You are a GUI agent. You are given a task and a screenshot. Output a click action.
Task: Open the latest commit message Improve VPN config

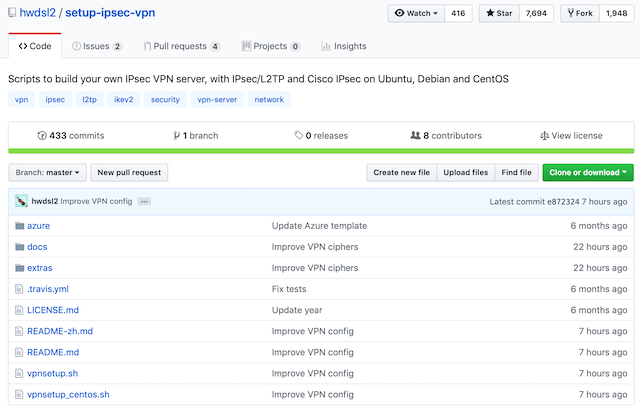(x=96, y=201)
